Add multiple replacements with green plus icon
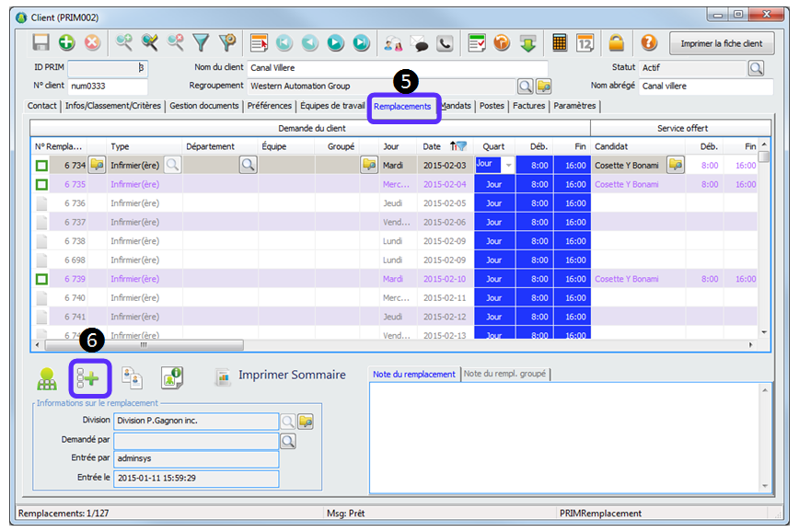 coord(89,377)
